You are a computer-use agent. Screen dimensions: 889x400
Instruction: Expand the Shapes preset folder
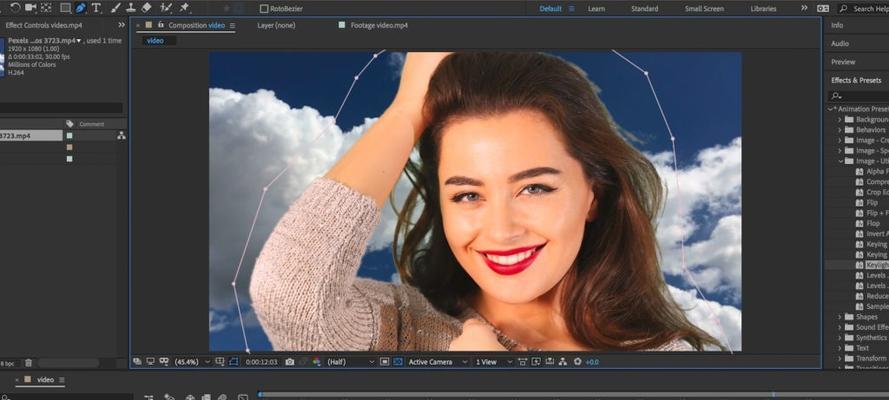click(840, 317)
